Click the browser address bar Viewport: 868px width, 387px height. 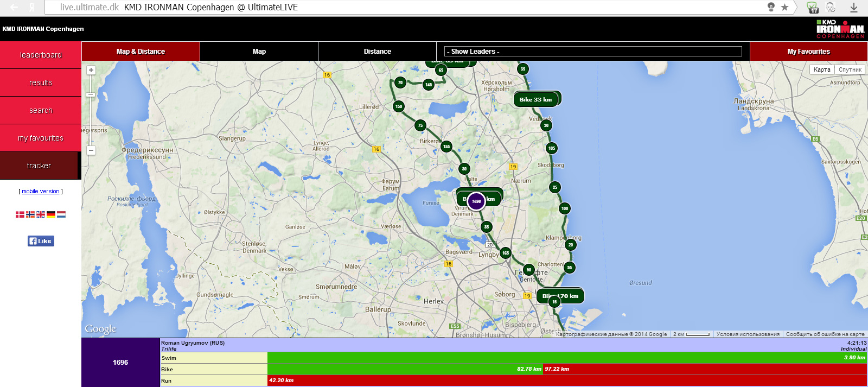380,7
